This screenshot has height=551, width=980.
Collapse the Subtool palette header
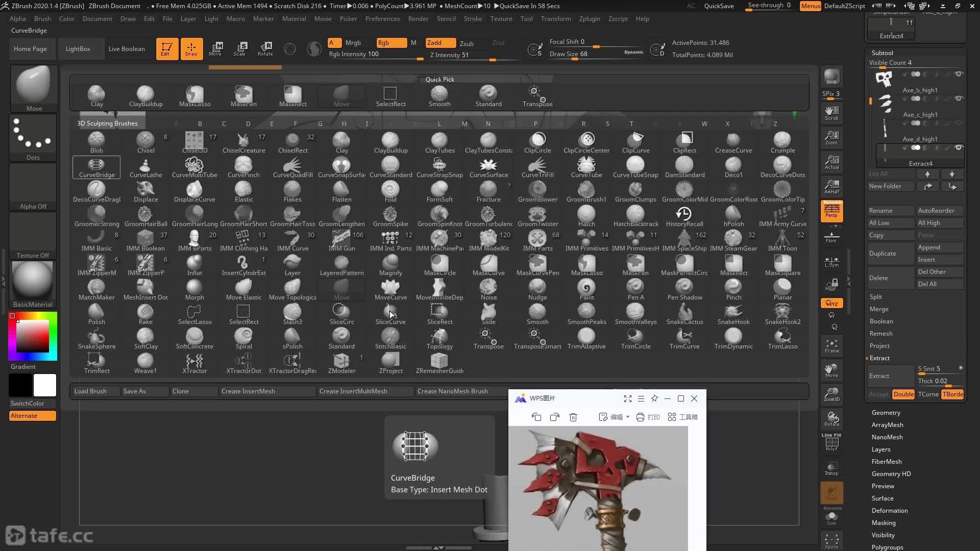click(882, 53)
